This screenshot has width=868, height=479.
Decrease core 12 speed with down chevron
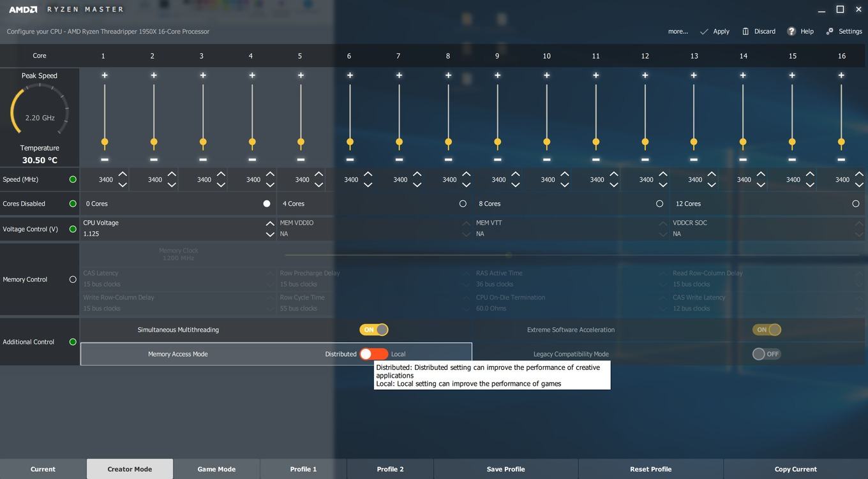click(x=663, y=185)
